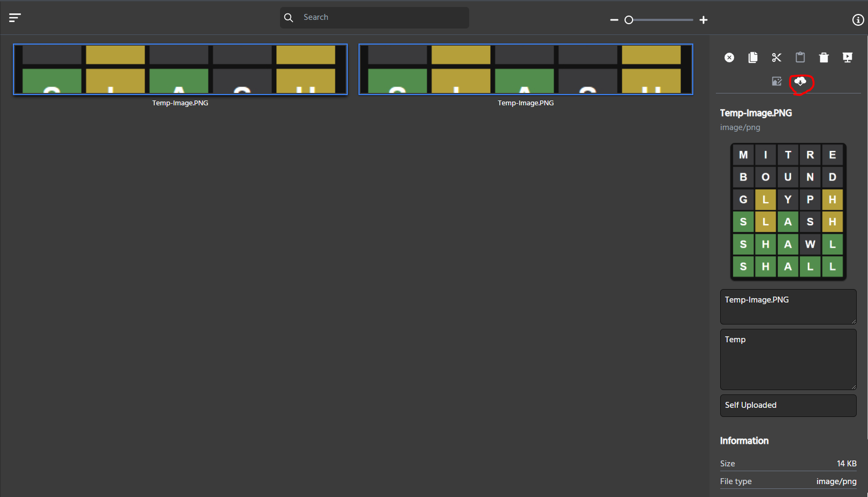Download file with cloud download icon

(800, 81)
